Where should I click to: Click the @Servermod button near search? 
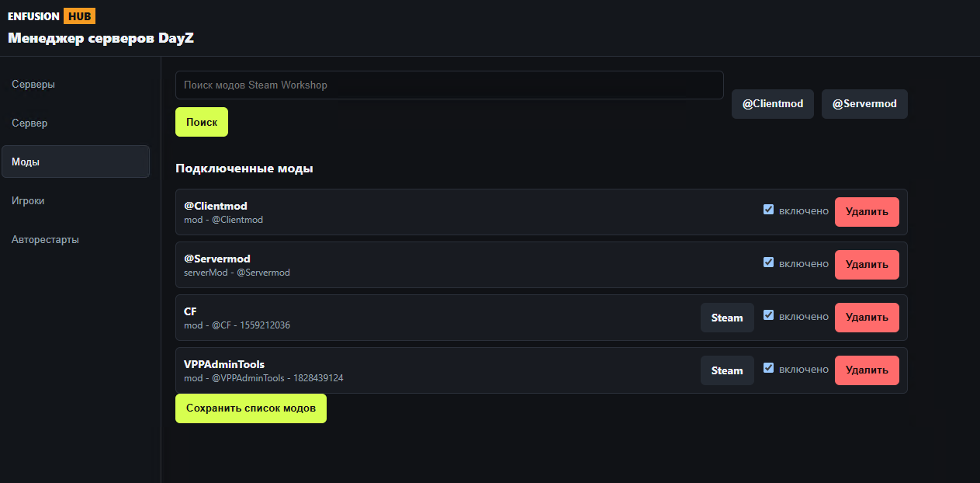[864, 104]
